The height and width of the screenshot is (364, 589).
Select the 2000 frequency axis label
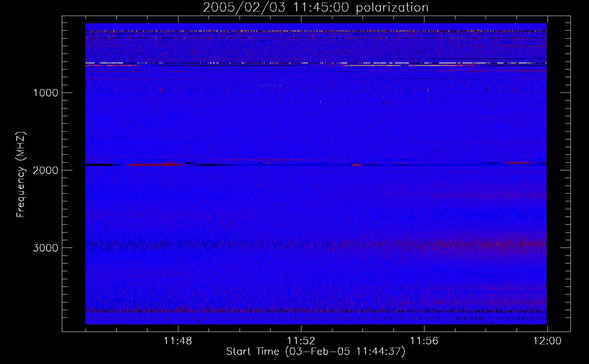[x=46, y=170]
